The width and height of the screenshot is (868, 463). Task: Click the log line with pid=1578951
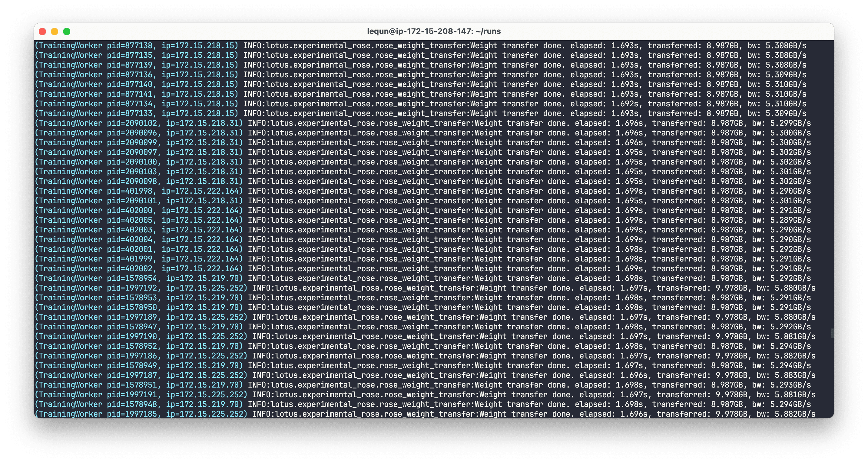point(423,385)
